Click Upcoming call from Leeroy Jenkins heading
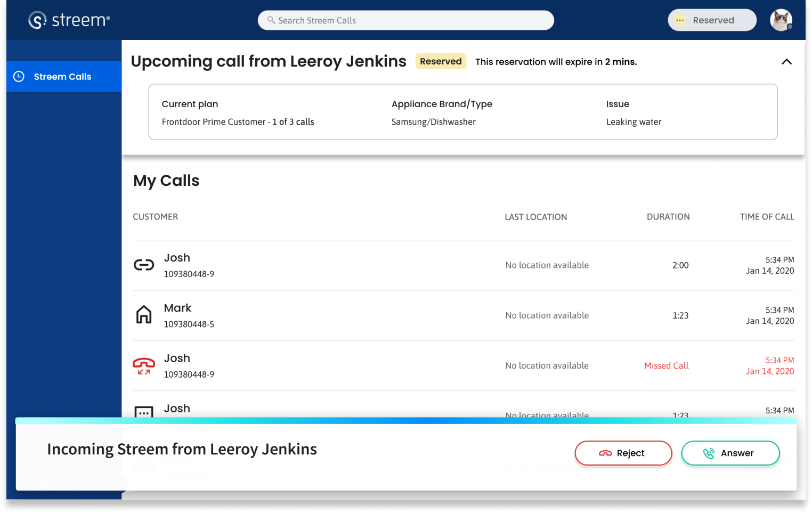This screenshot has height=513, width=812. point(269,62)
